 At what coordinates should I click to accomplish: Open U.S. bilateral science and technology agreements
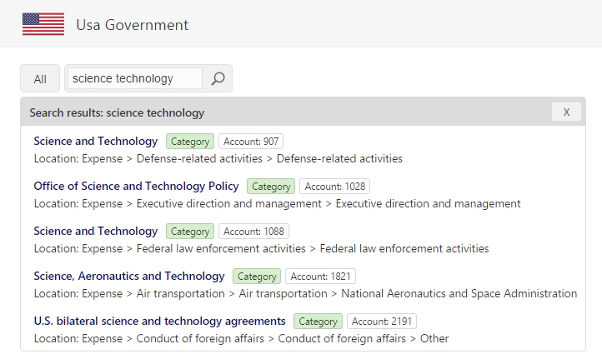tap(160, 321)
